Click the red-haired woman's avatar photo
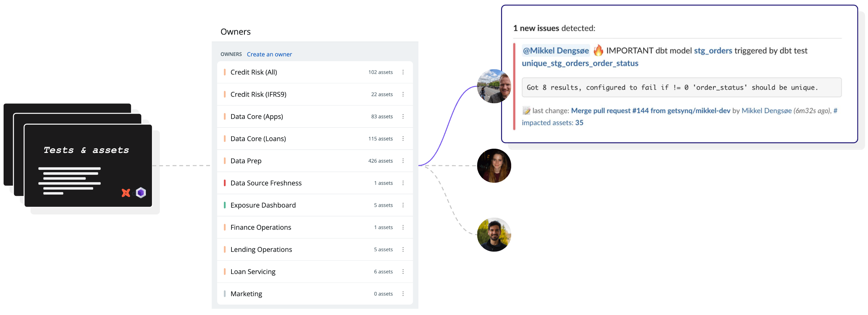 click(494, 166)
